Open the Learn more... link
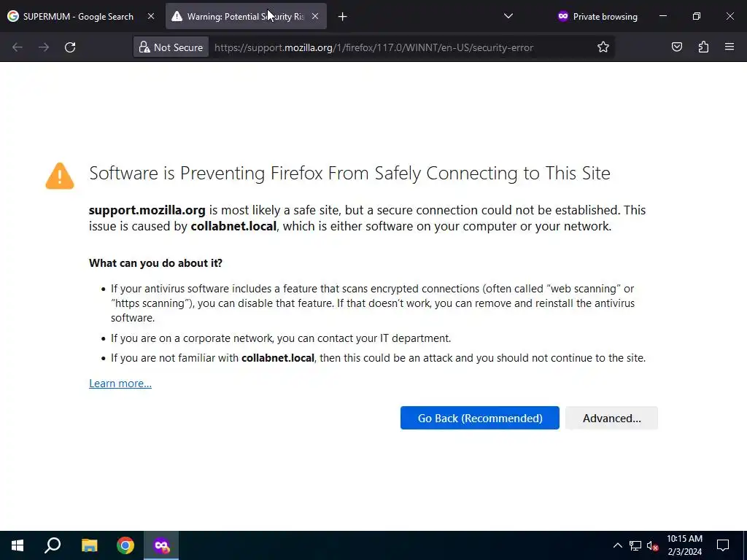Viewport: 747px width, 560px height. (120, 384)
